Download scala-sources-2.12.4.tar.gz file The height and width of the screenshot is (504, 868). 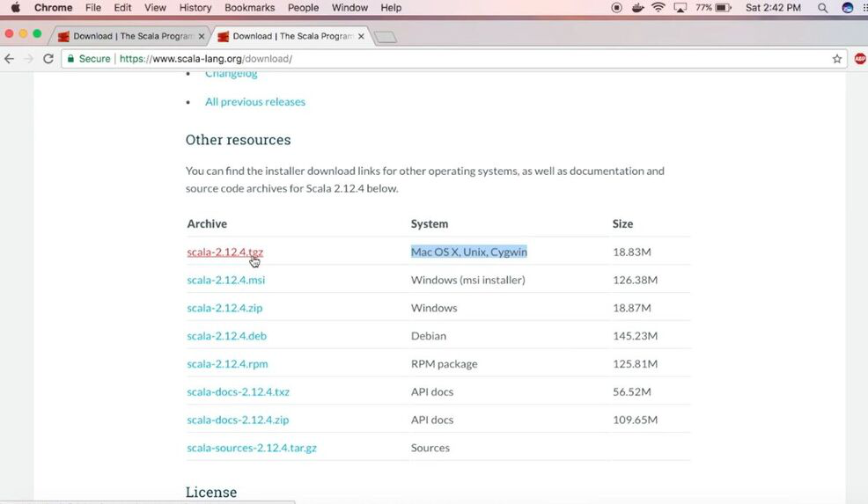[252, 448]
